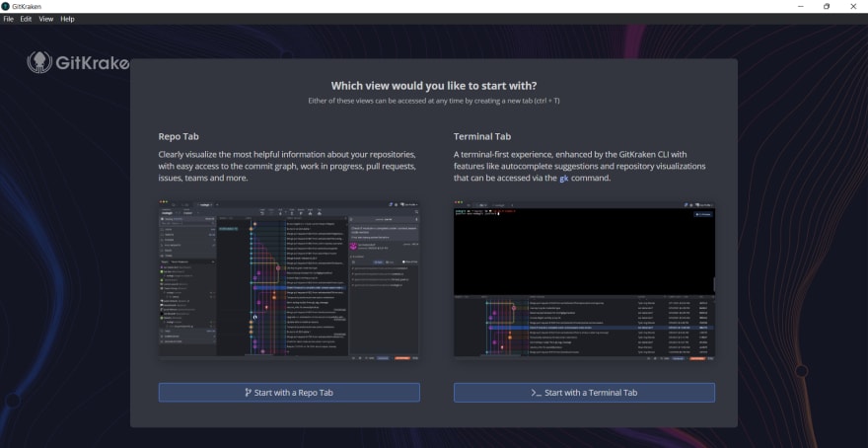
Task: Click Start with a Terminal Tab button
Action: point(584,393)
